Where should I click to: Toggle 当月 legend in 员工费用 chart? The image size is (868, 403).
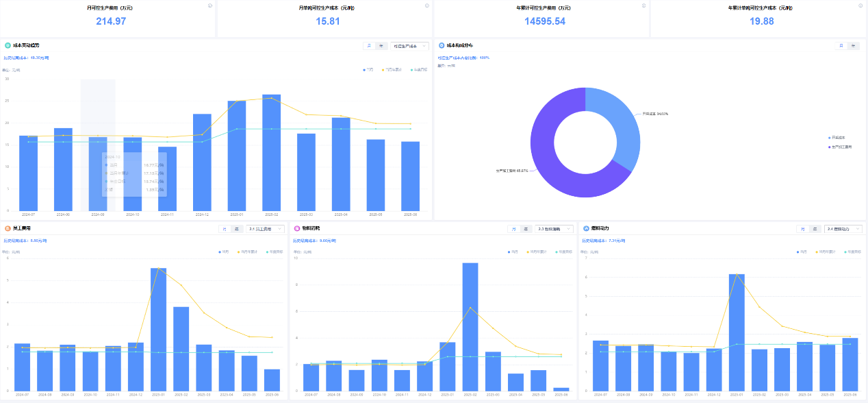pyautogui.click(x=224, y=252)
